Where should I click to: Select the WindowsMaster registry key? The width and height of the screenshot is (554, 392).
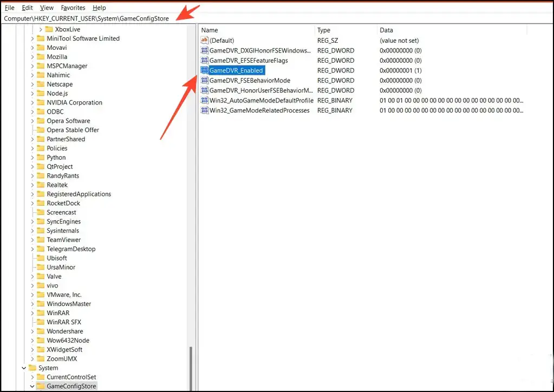[69, 304]
